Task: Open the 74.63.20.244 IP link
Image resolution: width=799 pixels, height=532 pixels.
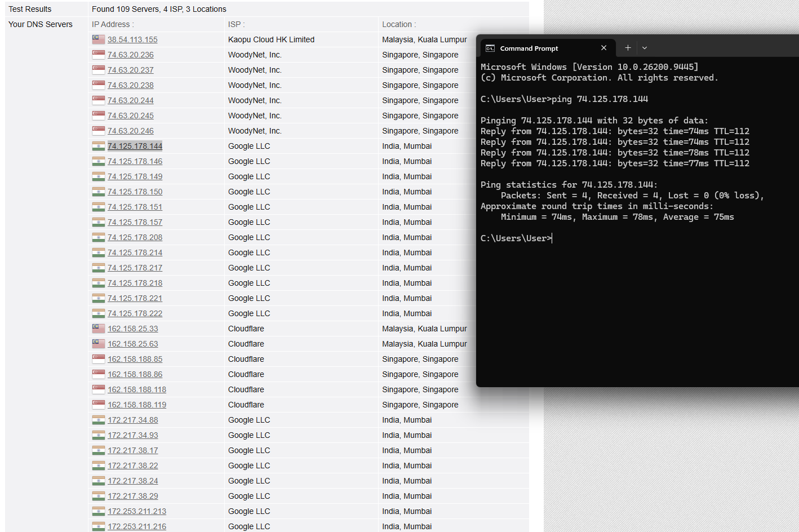Action: point(131,100)
